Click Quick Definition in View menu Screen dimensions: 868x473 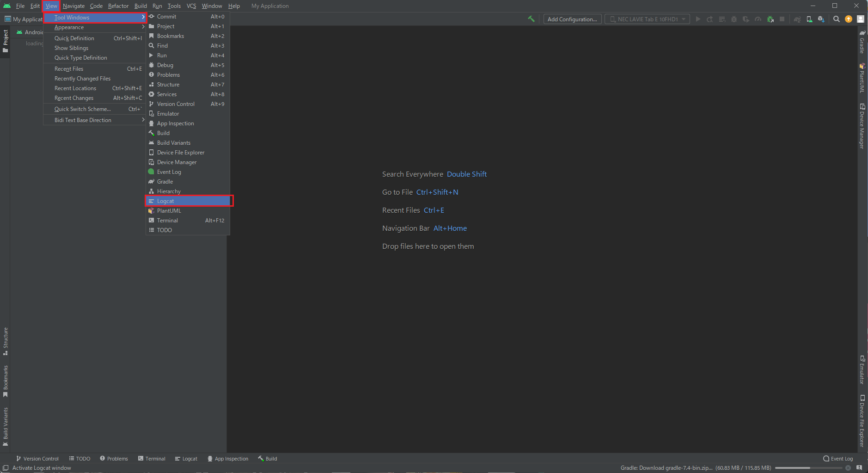pyautogui.click(x=95, y=38)
